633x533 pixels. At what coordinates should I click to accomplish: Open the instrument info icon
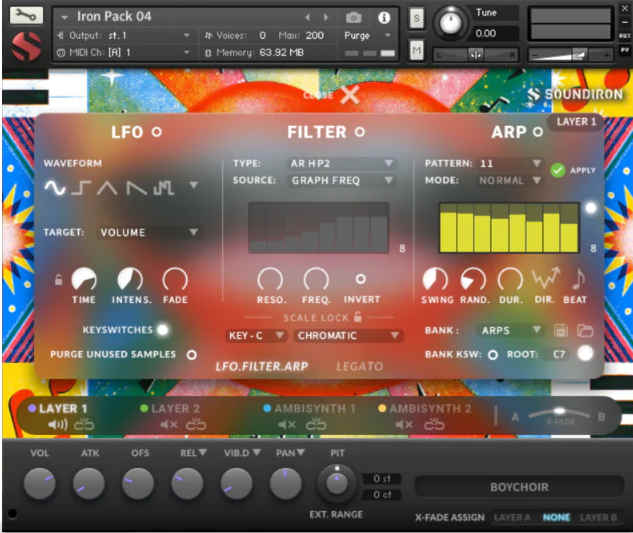click(x=384, y=17)
